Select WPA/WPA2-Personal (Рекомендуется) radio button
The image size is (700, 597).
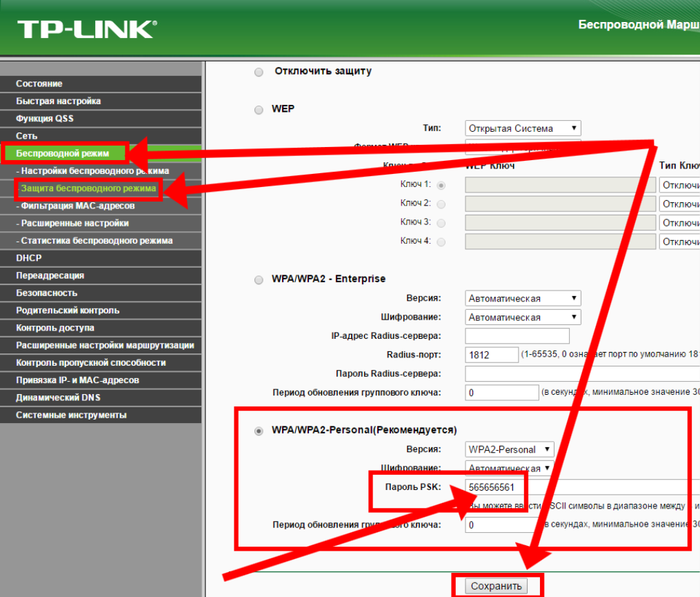pos(259,431)
